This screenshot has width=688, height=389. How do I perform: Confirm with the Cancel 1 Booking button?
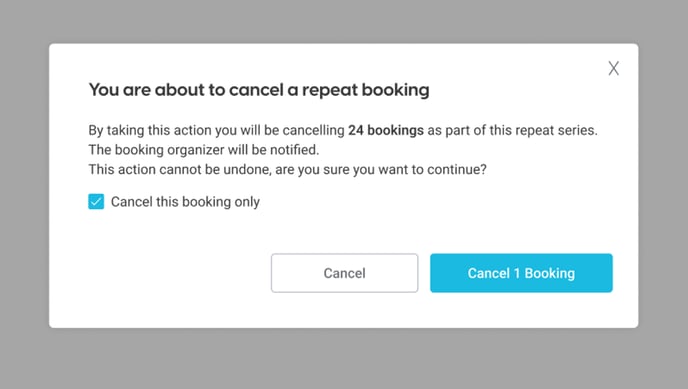click(521, 273)
